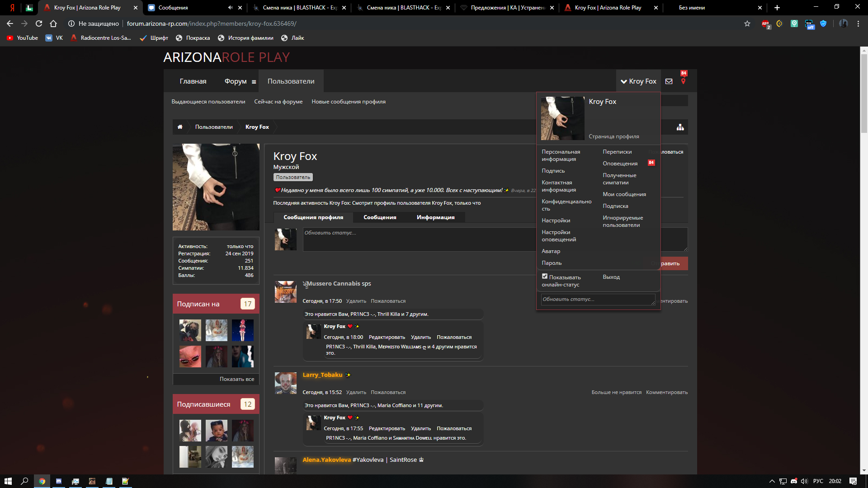
Task: Toggle Показывать онлайн-статус checkbox
Action: coord(545,276)
